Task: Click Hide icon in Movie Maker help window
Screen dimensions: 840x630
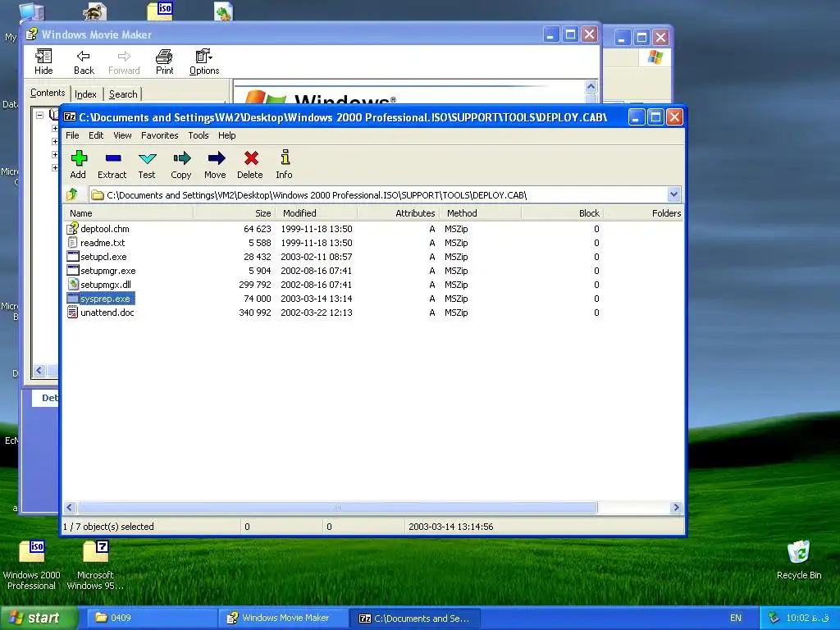Action: coord(43,57)
